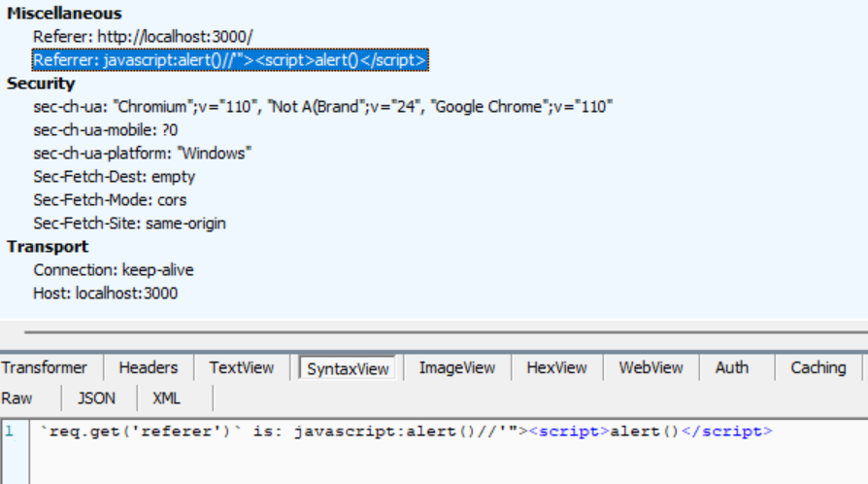Select the sec-ch-ua header row

point(322,107)
